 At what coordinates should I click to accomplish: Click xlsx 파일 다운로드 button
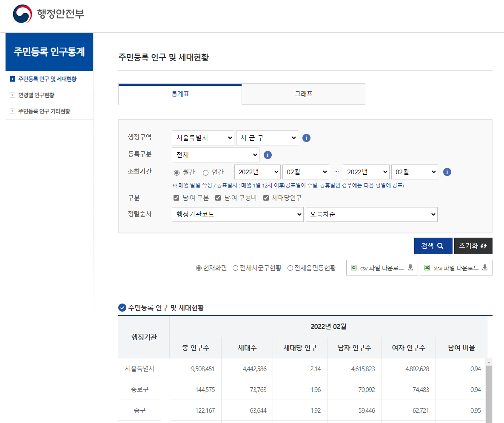(x=456, y=267)
